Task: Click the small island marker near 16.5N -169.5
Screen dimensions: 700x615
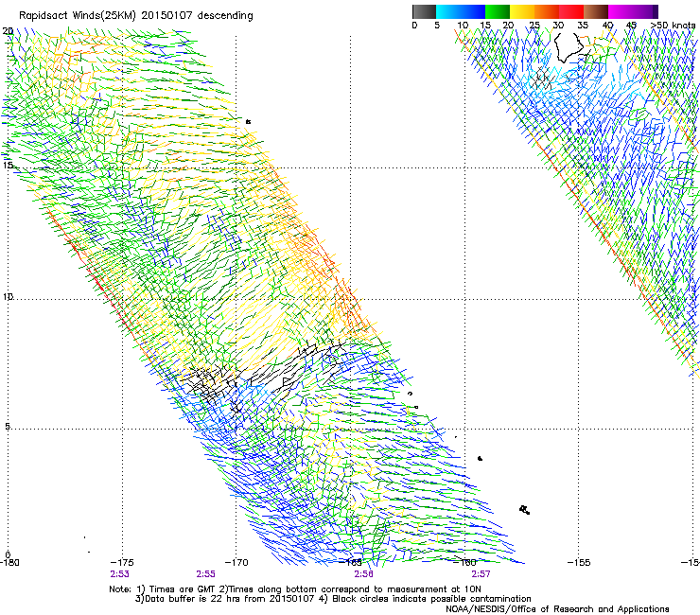Action: (x=248, y=121)
